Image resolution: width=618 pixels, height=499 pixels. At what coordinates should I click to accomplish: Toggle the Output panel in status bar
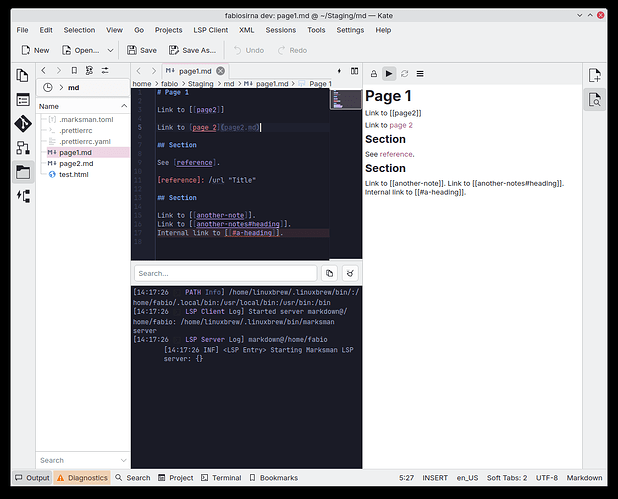31,478
